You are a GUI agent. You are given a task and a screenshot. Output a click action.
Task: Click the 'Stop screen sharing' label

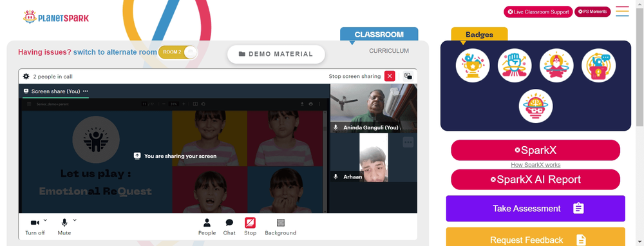(354, 76)
